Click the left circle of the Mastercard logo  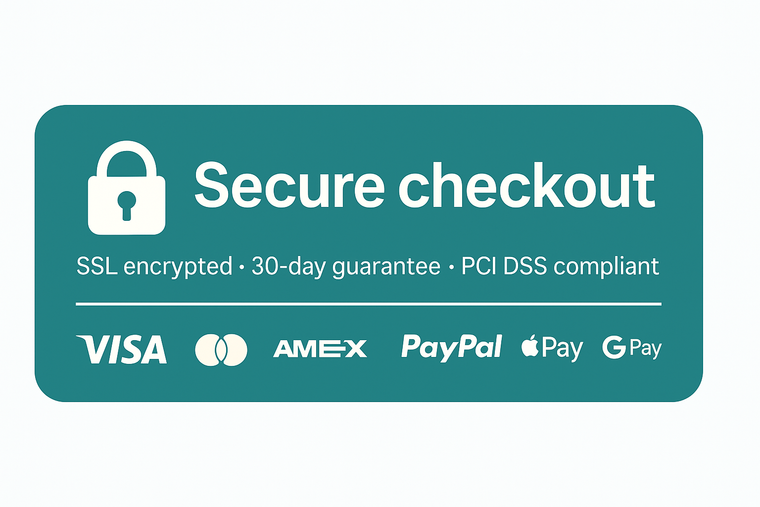[x=210, y=349]
